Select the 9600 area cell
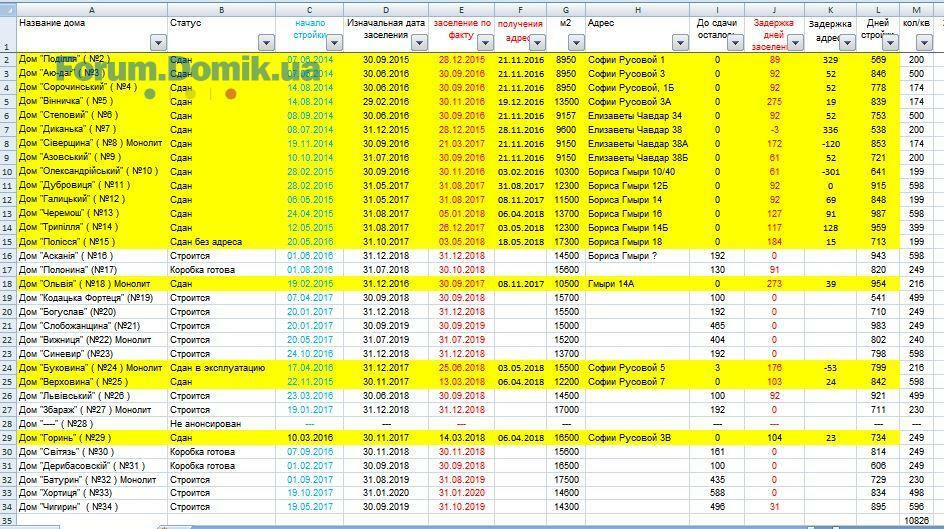This screenshot has width=944, height=529. coord(566,129)
